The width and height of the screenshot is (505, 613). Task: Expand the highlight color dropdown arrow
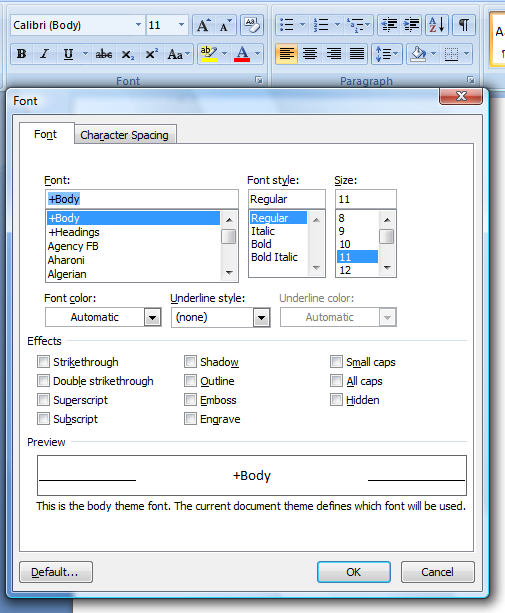[x=224, y=54]
